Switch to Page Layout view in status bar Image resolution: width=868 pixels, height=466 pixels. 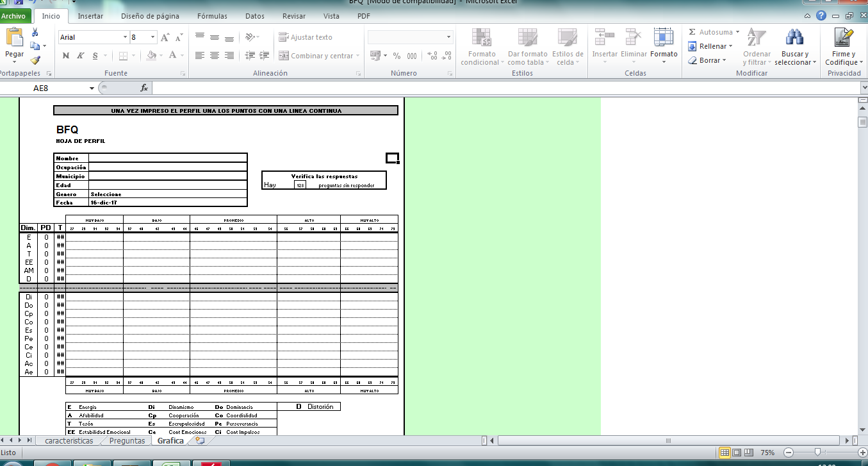coord(737,453)
